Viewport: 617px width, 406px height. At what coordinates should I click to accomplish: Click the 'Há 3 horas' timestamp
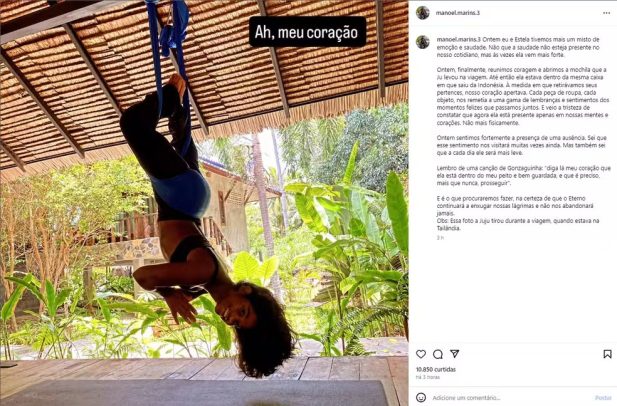(x=428, y=377)
